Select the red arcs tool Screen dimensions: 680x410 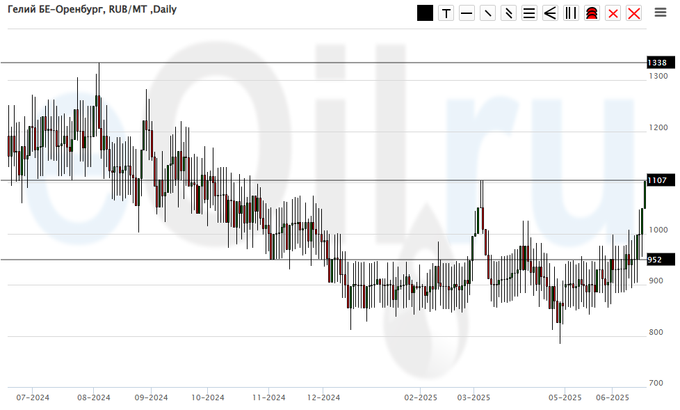click(591, 13)
